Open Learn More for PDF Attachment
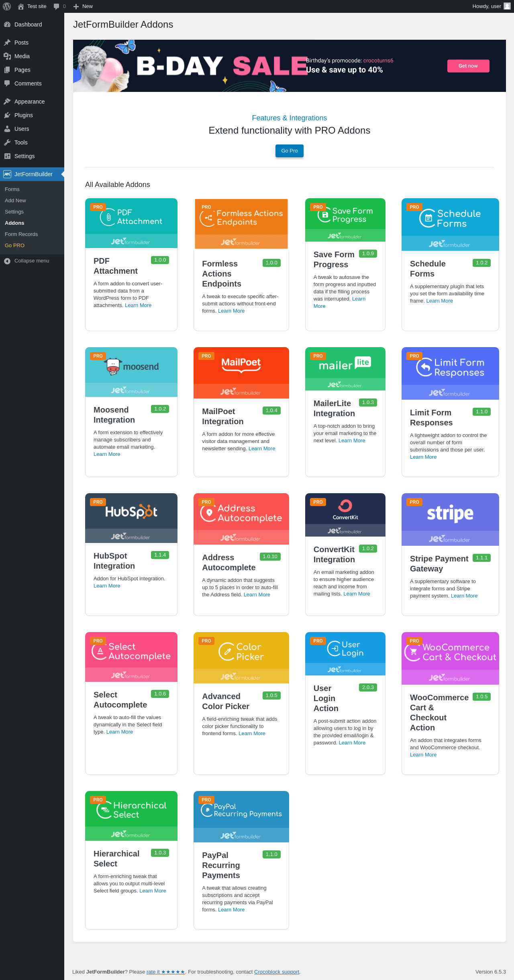 click(x=138, y=305)
